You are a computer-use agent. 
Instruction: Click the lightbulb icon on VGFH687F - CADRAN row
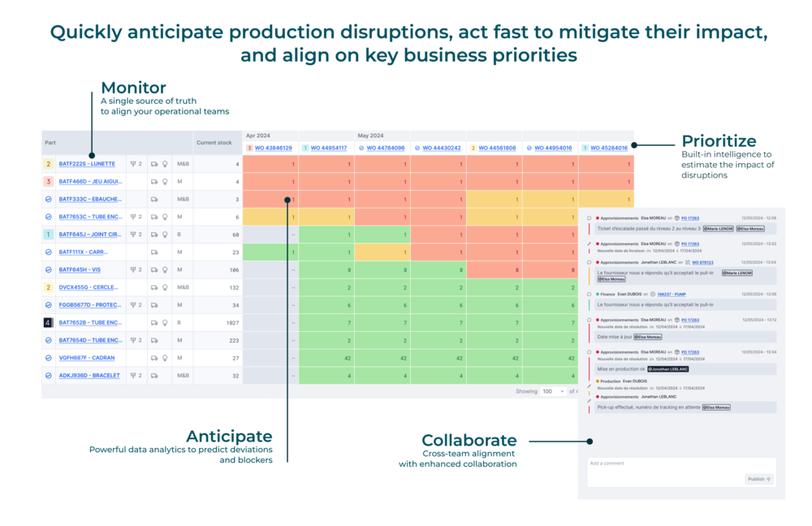(164, 357)
